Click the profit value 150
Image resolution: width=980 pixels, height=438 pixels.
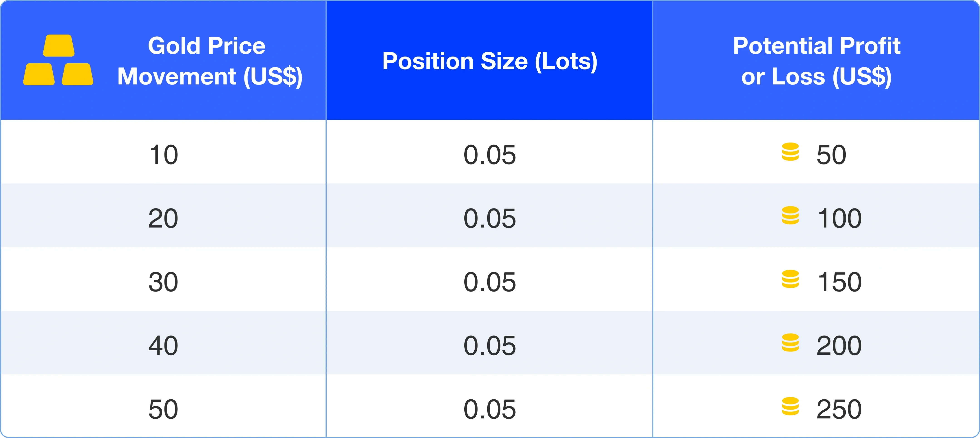click(x=839, y=282)
